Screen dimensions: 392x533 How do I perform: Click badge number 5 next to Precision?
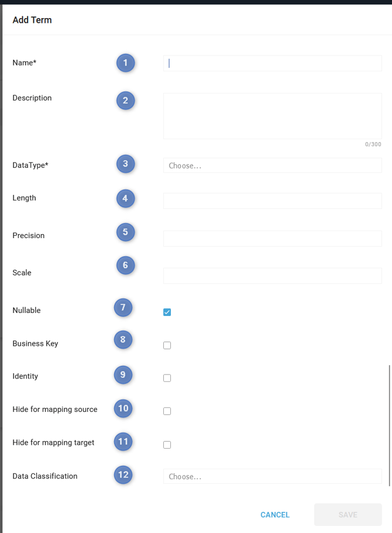point(125,232)
